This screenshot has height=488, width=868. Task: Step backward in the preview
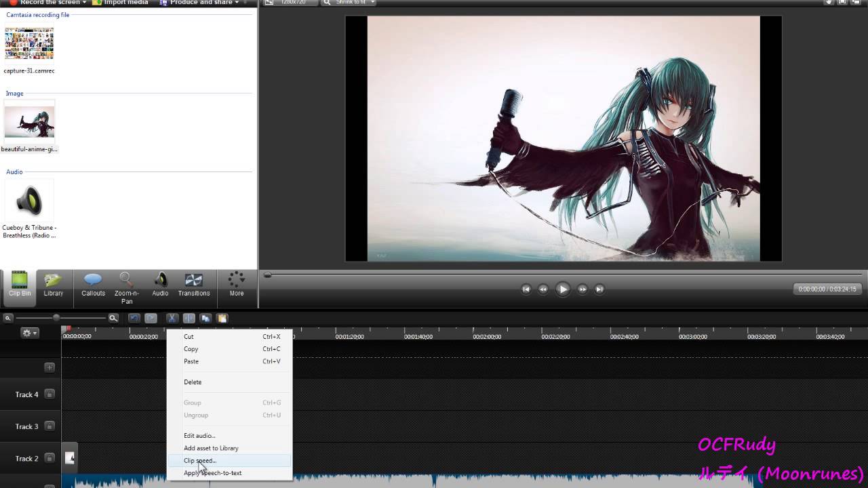pyautogui.click(x=543, y=289)
